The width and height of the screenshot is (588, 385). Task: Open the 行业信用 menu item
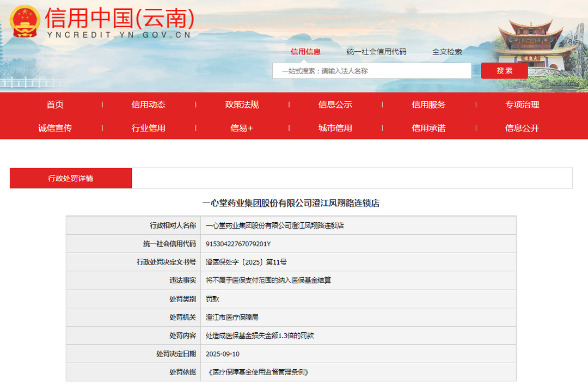point(149,128)
